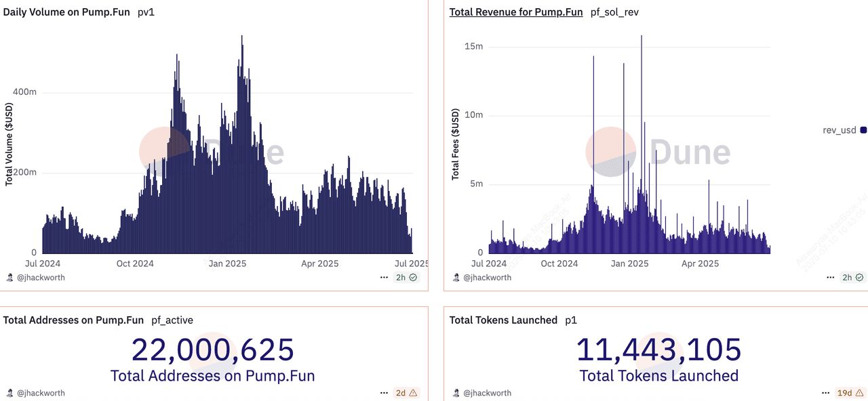
Task: Click the Jul 2024 x-axis label on Daily Volume
Action: pos(42,263)
